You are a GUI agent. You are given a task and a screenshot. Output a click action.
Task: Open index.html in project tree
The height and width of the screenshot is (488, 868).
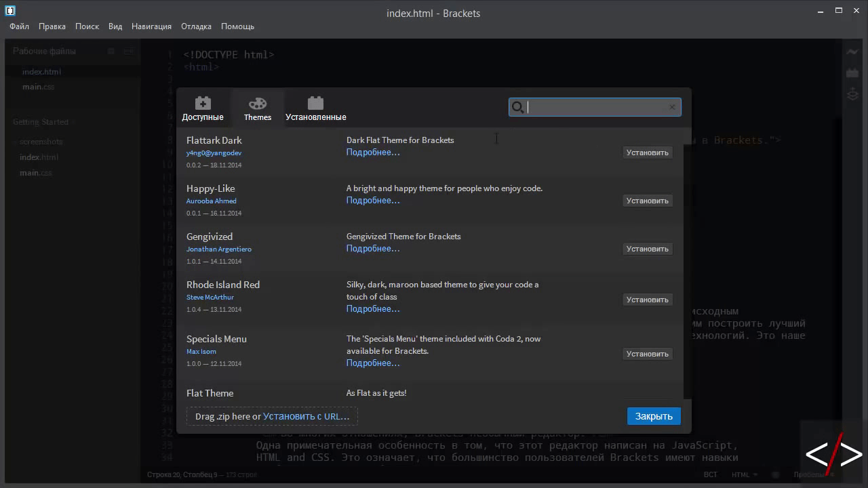pos(39,157)
